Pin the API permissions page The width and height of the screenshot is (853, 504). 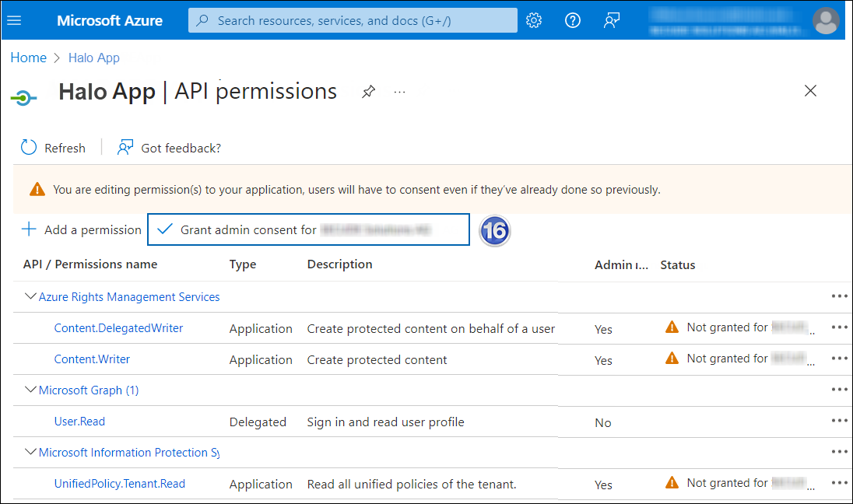(368, 91)
